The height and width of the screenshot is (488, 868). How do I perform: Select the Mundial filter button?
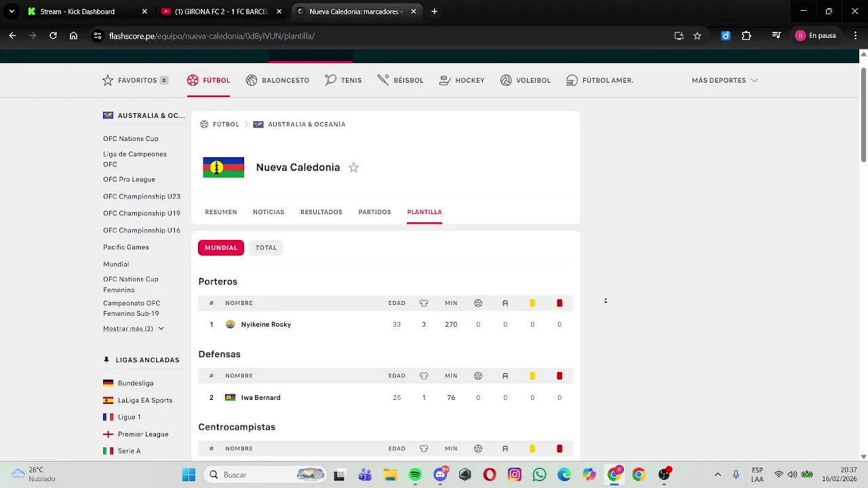(x=221, y=247)
